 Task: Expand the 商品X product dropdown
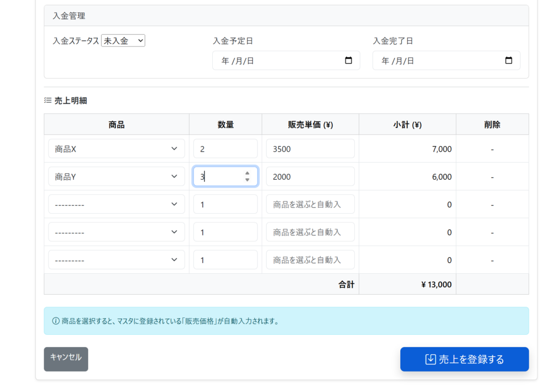point(116,148)
